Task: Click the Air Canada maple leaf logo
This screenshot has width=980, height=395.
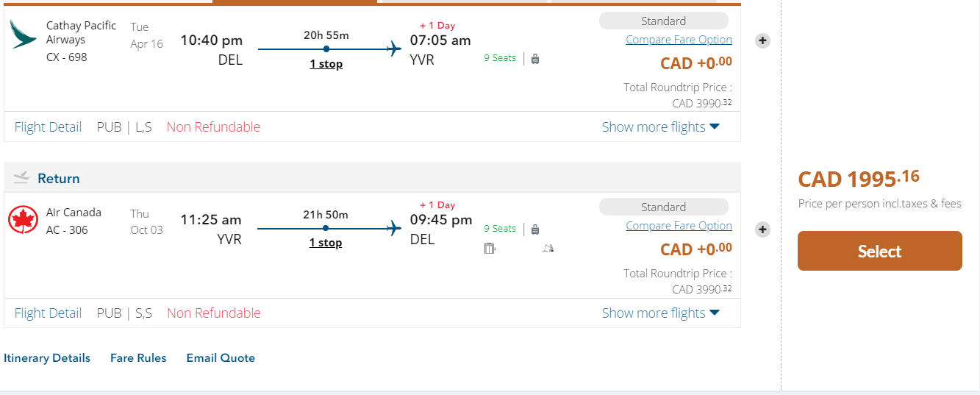Action: point(23,220)
